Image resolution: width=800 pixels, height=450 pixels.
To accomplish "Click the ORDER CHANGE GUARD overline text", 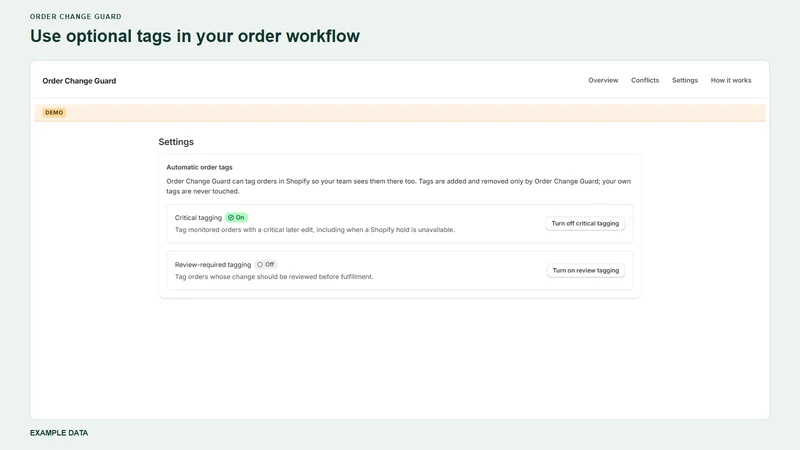I will click(76, 16).
